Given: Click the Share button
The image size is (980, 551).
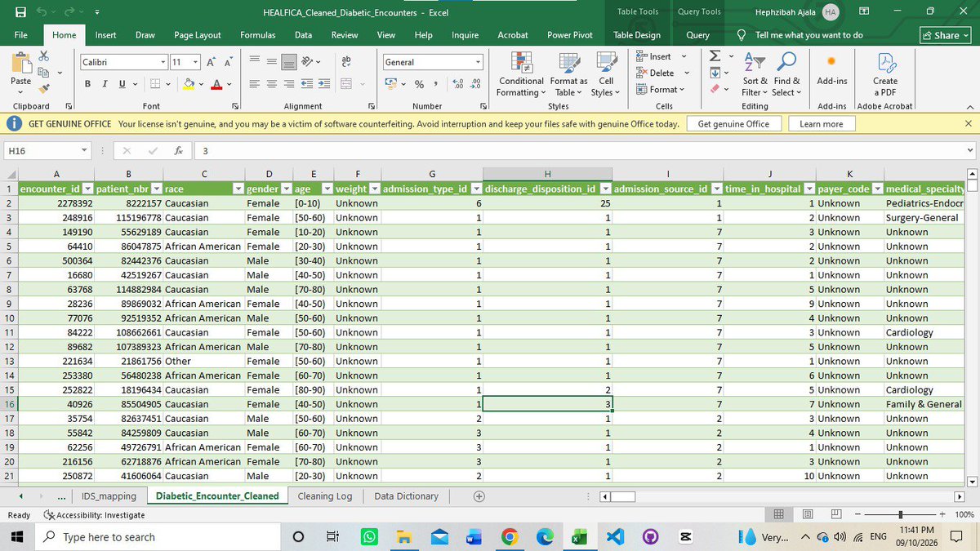Looking at the screenshot, I should (x=945, y=35).
